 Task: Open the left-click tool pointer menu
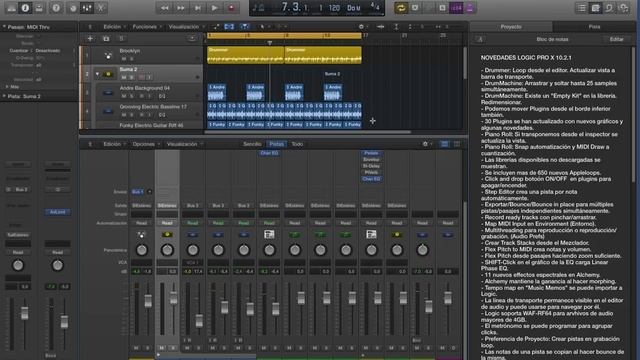click(x=262, y=27)
